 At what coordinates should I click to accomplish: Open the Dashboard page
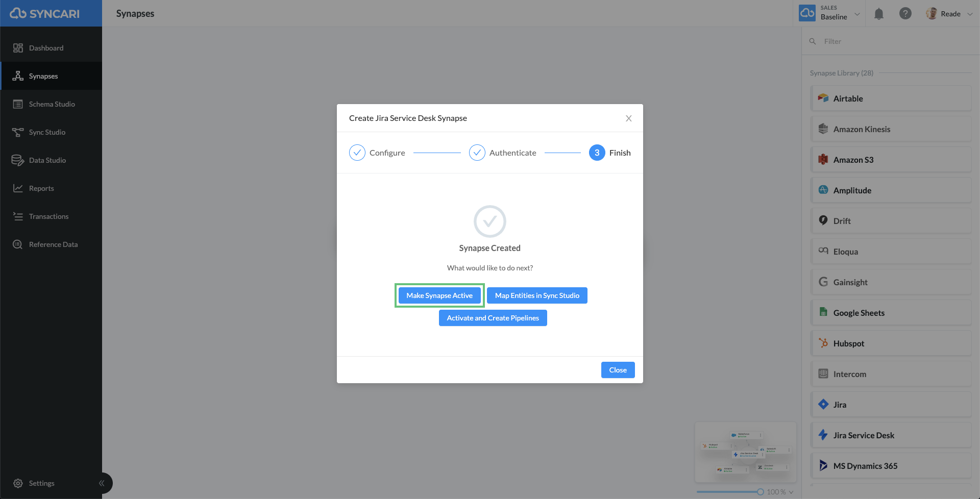51,48
